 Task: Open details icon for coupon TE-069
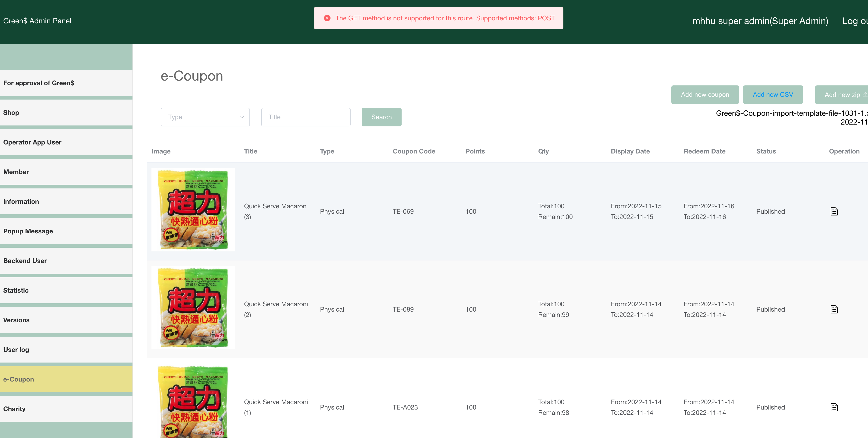pos(834,211)
